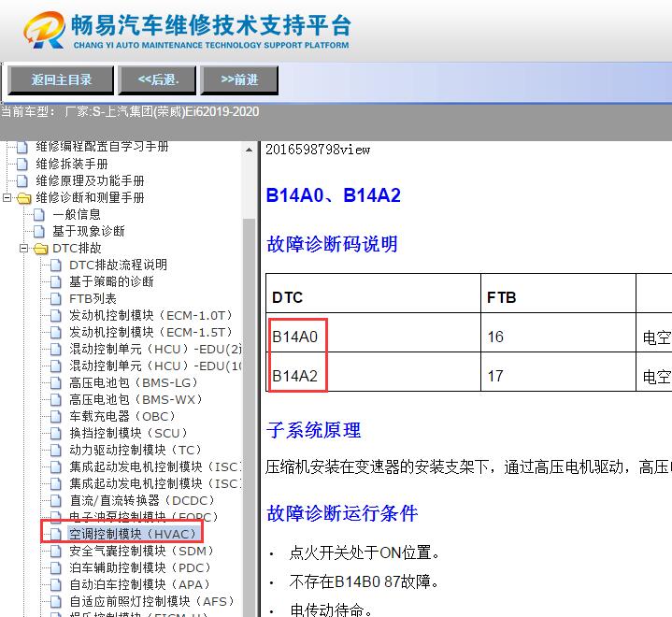Select 换挡控制模块 (SCU)
The height and width of the screenshot is (617, 672).
129,433
